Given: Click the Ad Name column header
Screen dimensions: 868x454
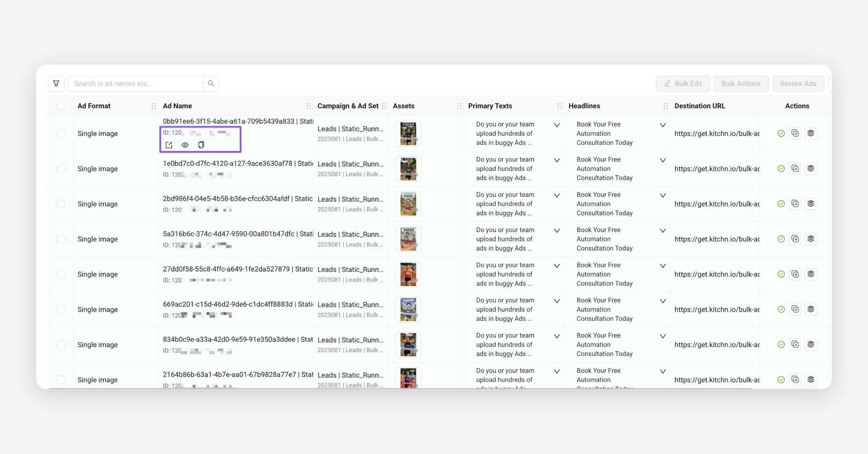Looking at the screenshot, I should [x=177, y=106].
